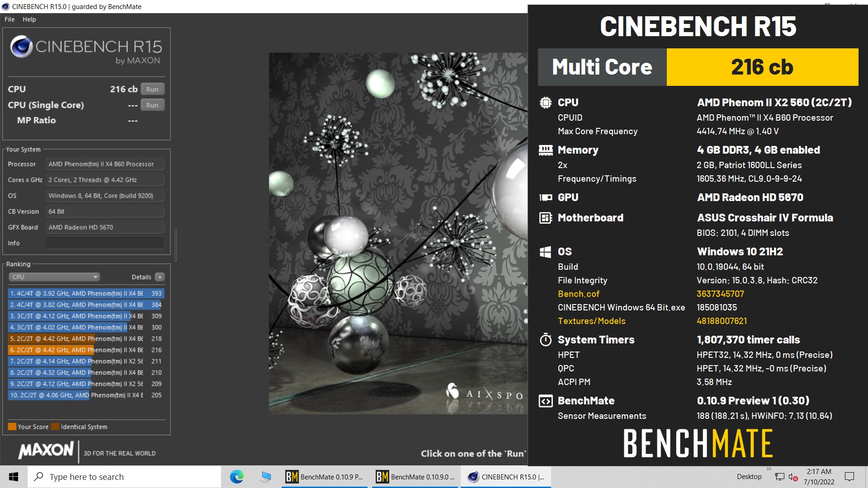Run the CPU multi-core benchmark

pos(152,89)
